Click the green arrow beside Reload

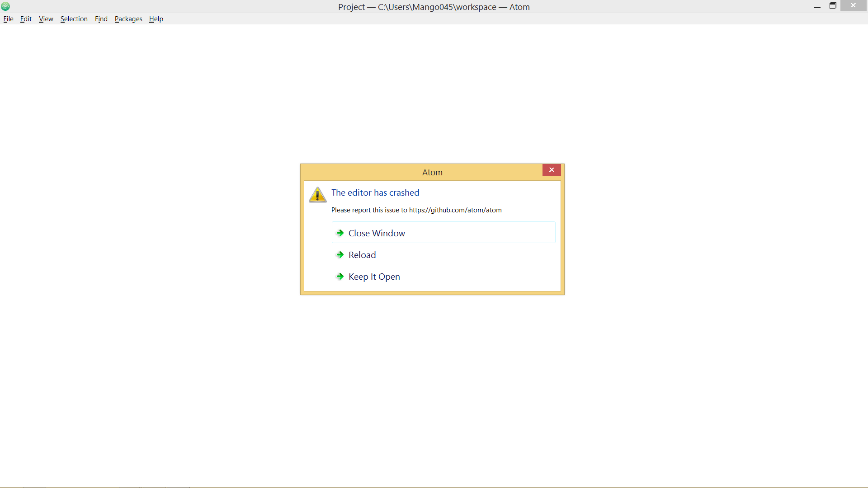point(340,254)
